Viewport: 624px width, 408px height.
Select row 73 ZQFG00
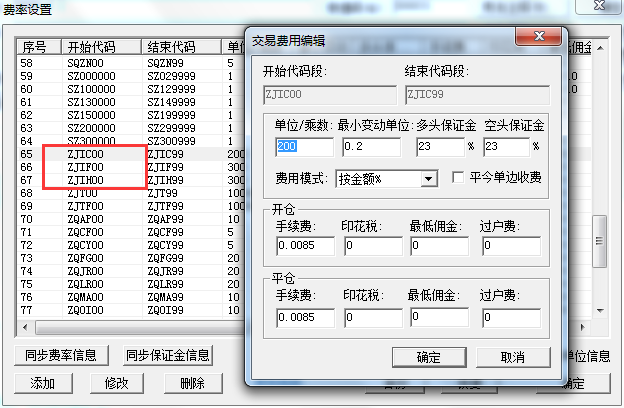point(130,258)
